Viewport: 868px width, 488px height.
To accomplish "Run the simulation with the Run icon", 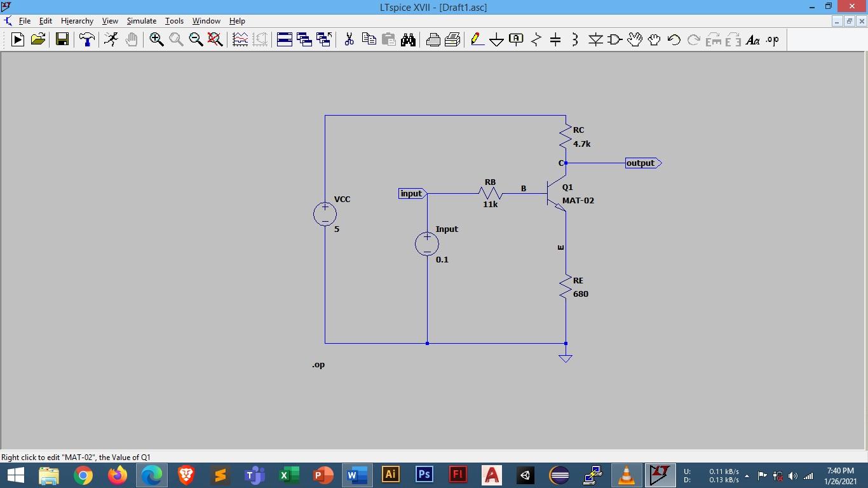I will [17, 39].
